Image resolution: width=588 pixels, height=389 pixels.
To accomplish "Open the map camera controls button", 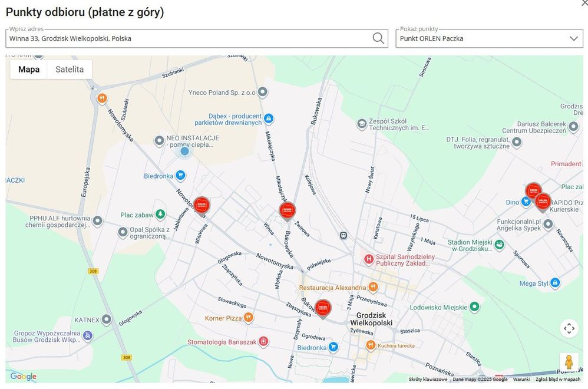I will 569,329.
